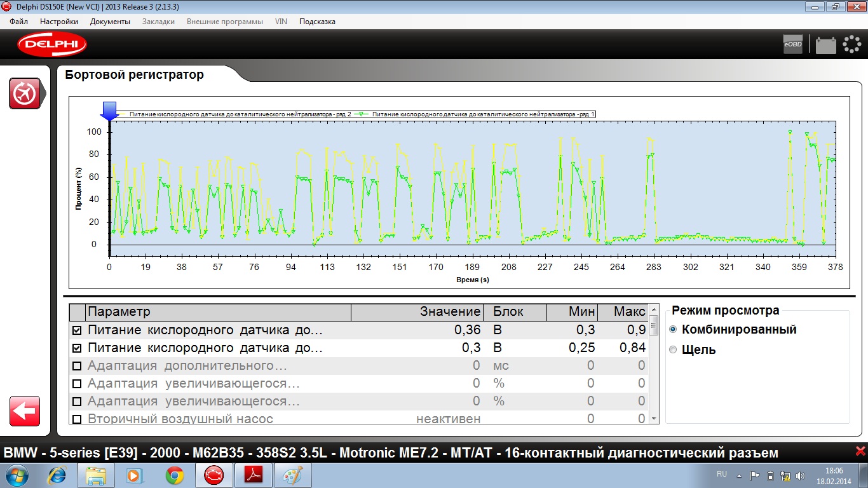Open Adobe Reader from taskbar

tap(254, 475)
